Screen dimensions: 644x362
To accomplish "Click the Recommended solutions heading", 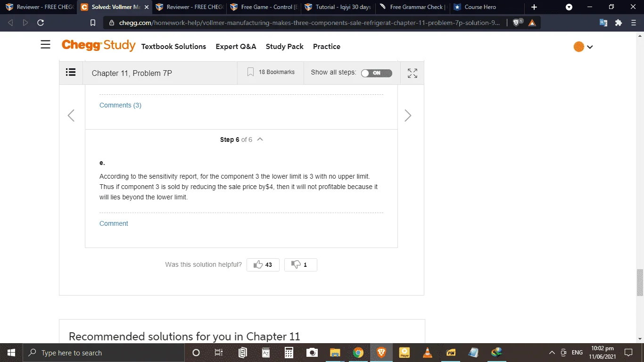I will (x=184, y=337).
